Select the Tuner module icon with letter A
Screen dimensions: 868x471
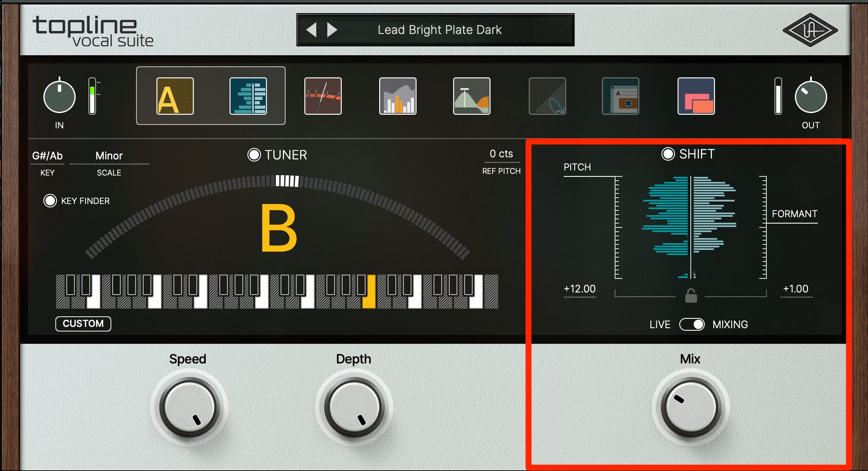[x=175, y=96]
